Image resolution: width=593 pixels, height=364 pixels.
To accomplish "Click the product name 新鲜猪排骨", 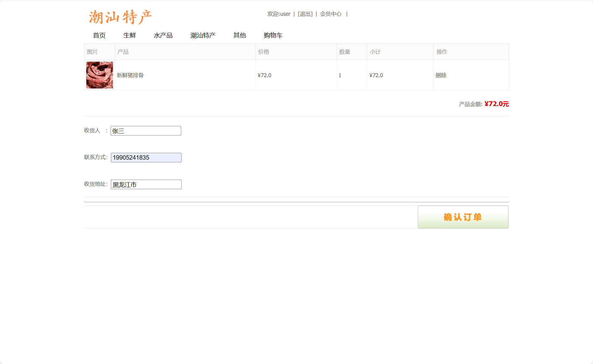I will pyautogui.click(x=129, y=75).
